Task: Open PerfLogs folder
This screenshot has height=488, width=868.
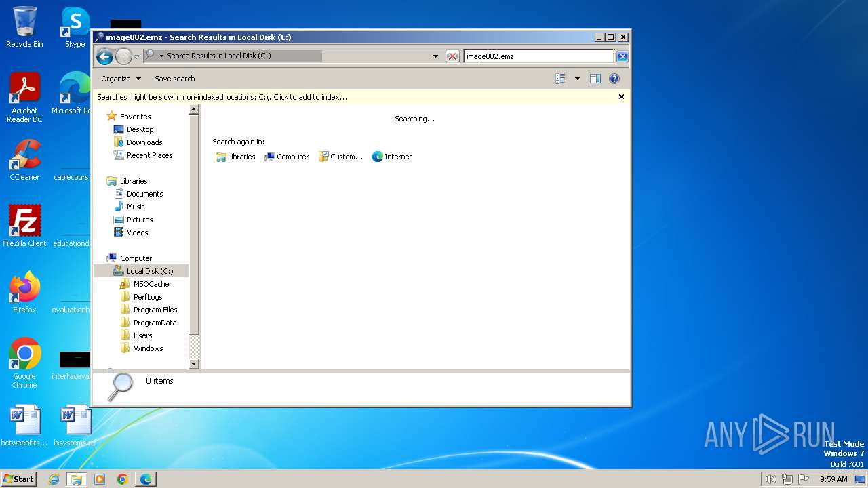Action: tap(147, 297)
